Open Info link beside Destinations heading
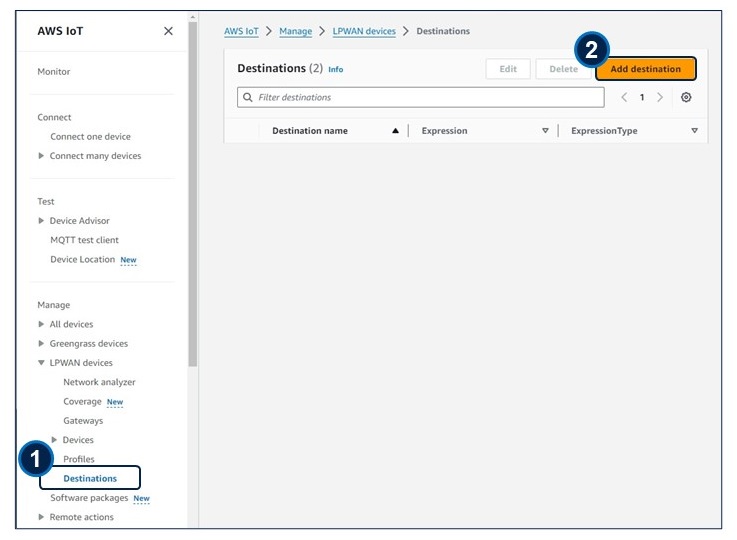Image resolution: width=737 pixels, height=540 pixels. 336,70
